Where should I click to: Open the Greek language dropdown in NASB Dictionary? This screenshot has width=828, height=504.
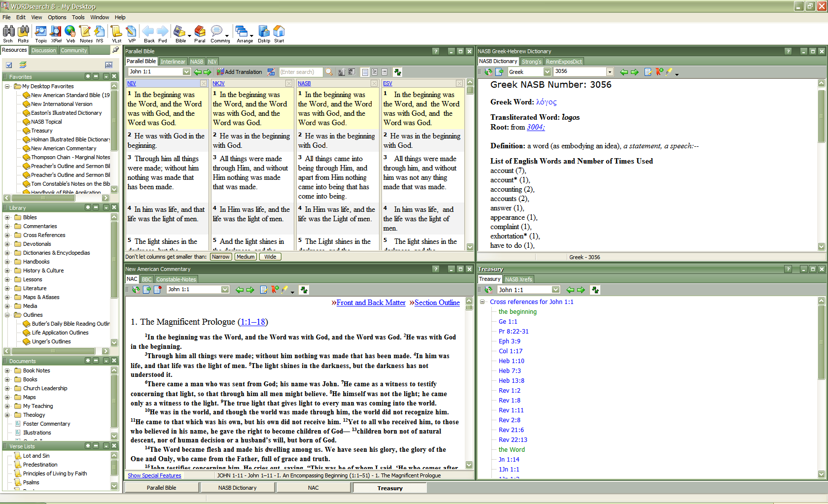coord(547,72)
